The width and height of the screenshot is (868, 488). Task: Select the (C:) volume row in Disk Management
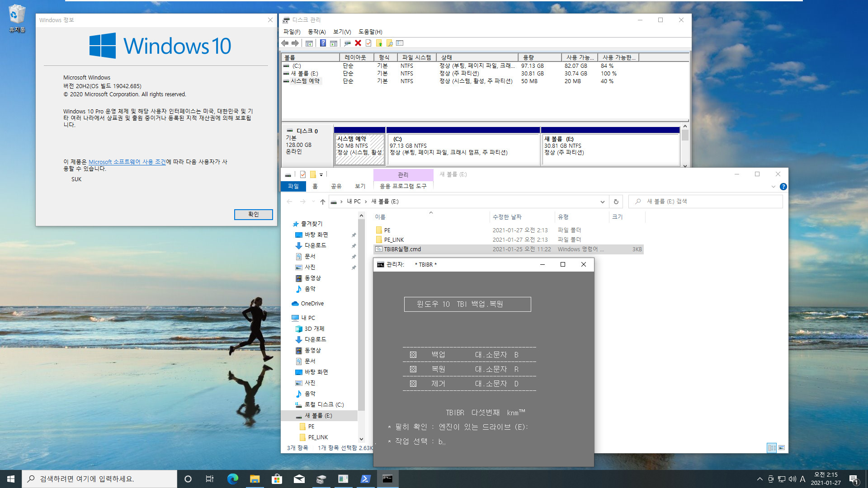point(485,66)
